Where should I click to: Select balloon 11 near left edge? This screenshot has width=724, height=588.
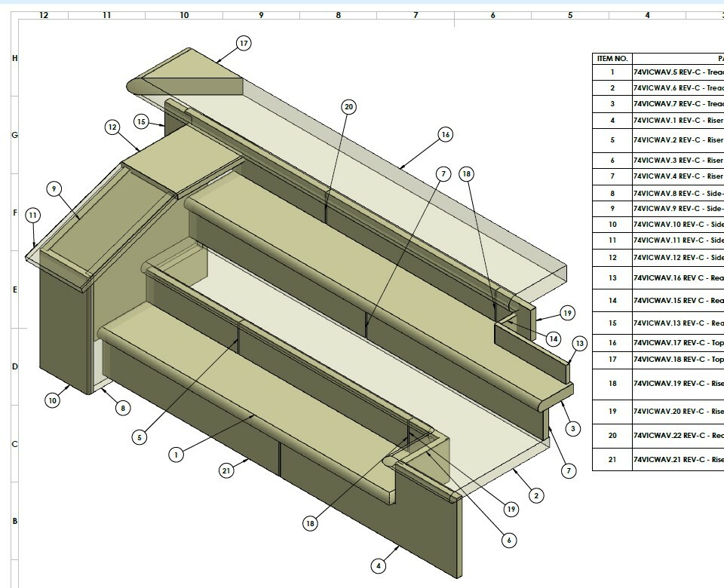32,216
